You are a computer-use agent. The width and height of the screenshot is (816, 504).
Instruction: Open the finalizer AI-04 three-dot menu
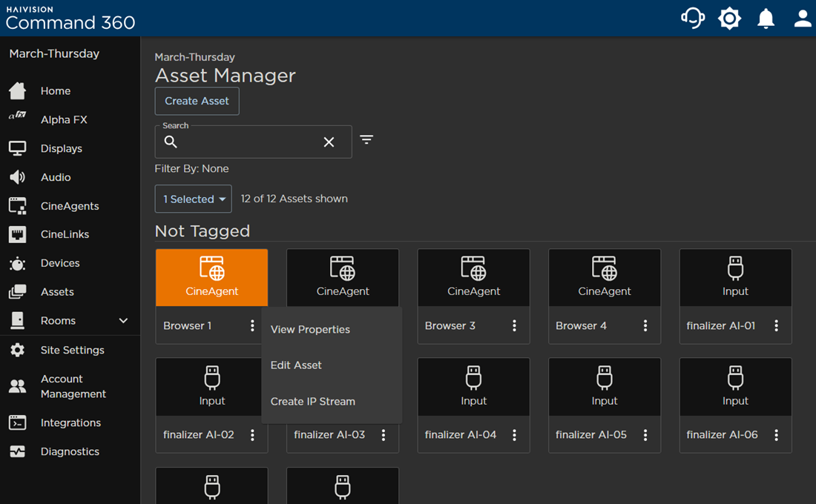(514, 435)
